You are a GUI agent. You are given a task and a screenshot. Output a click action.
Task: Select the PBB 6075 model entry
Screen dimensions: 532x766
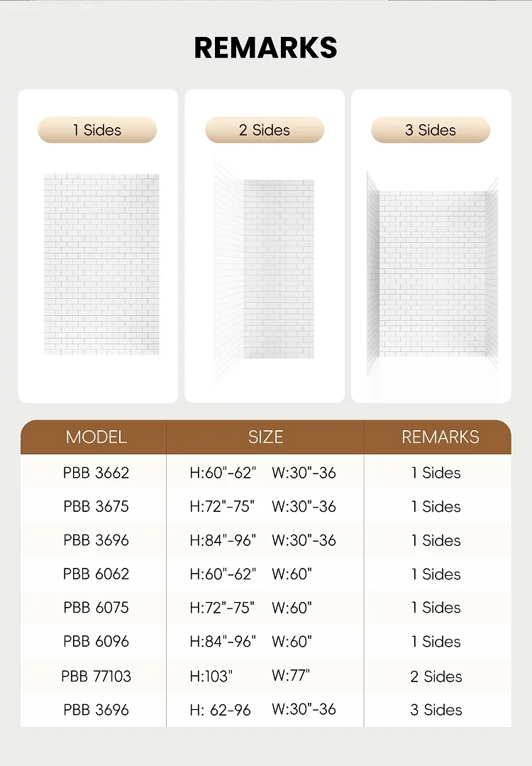pyautogui.click(x=96, y=608)
